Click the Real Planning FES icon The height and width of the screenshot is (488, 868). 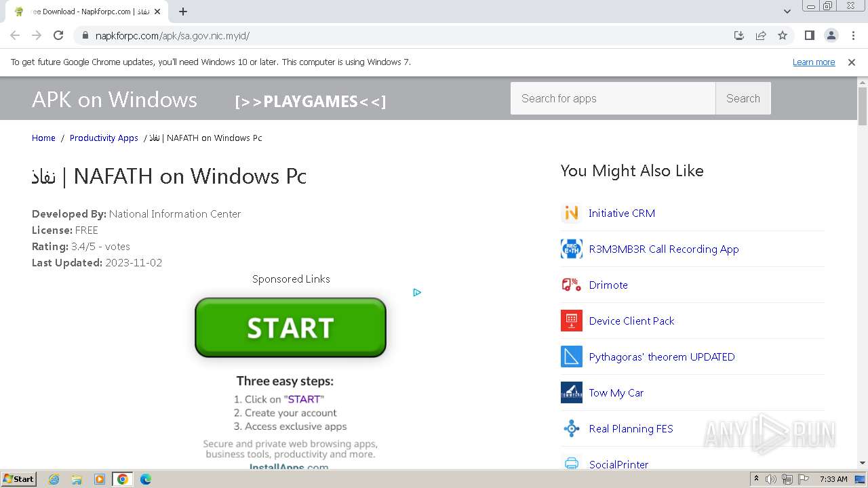click(572, 428)
